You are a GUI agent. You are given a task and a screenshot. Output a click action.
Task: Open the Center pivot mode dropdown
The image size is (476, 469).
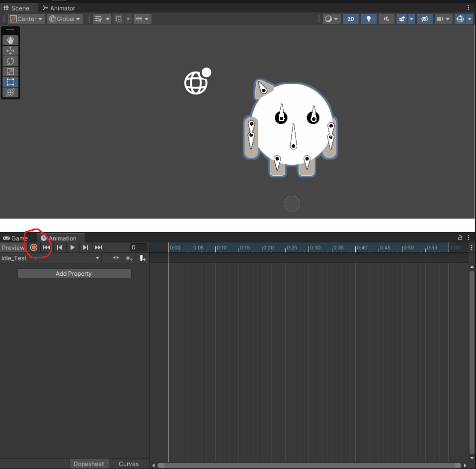pyautogui.click(x=26, y=19)
